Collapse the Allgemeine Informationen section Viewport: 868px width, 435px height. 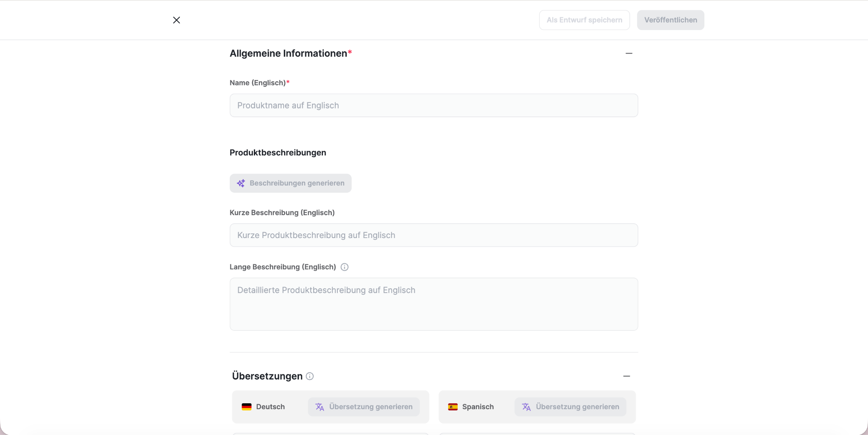(x=629, y=53)
